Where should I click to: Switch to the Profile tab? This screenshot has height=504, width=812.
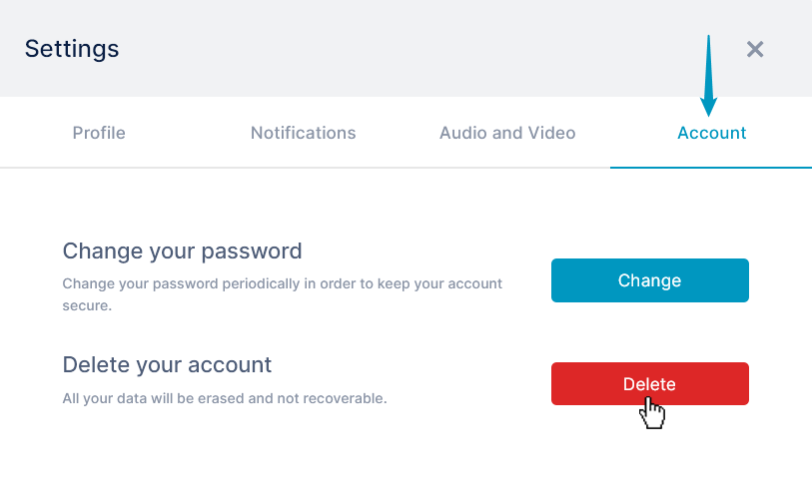[x=99, y=133]
